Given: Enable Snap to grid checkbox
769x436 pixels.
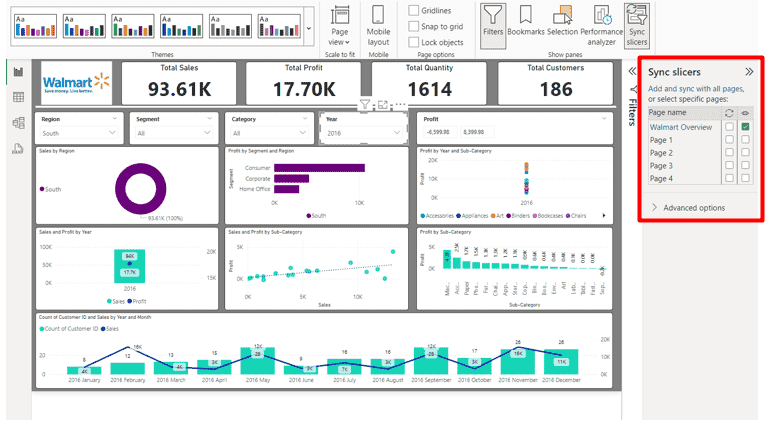Looking at the screenshot, I should click(414, 26).
